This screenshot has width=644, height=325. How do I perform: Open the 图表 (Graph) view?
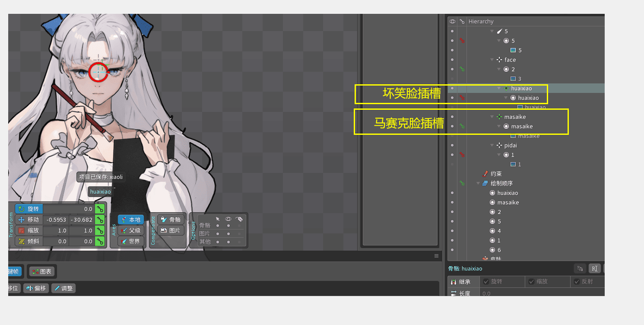pyautogui.click(x=42, y=271)
